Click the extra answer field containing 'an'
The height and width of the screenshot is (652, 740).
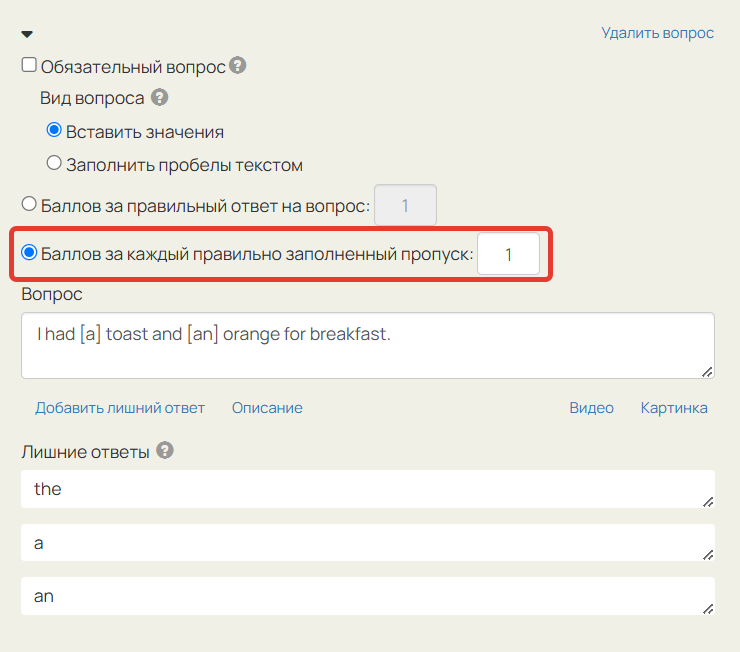[x=368, y=596]
